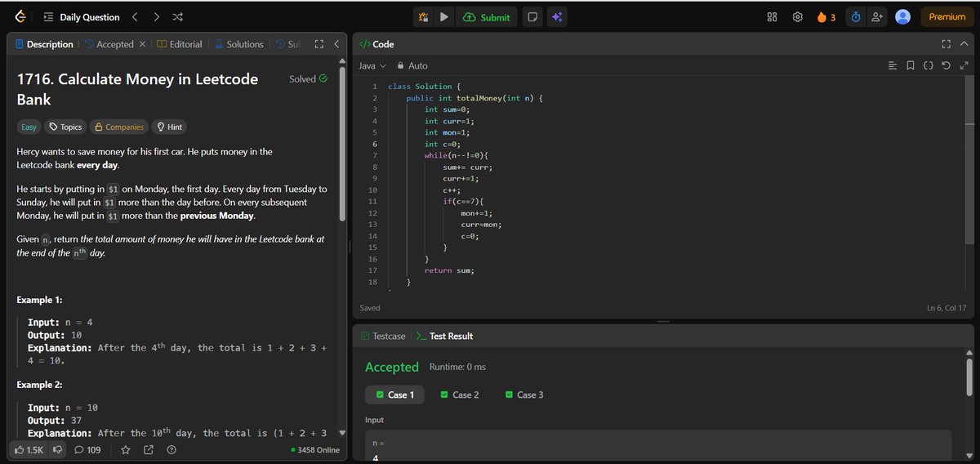
Task: Open the 109 comments
Action: coord(87,449)
